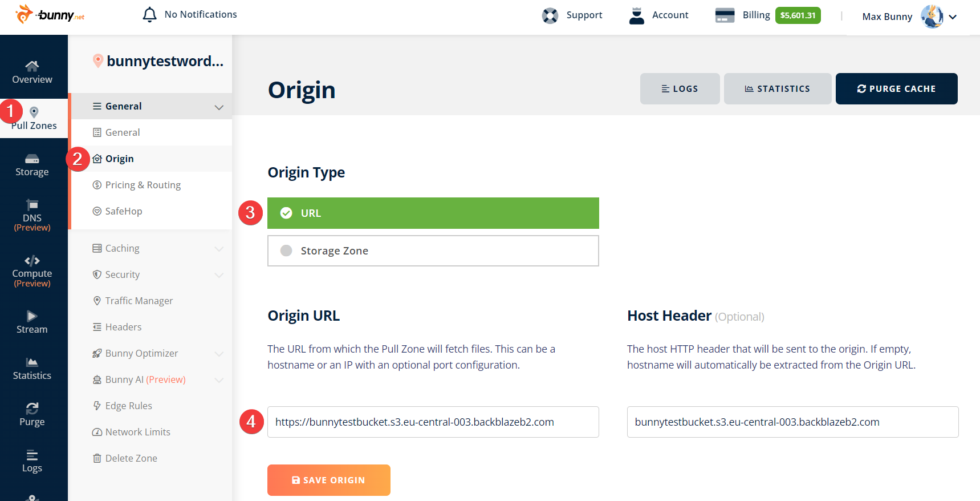Expand the Bunny AI section chevron
This screenshot has width=980, height=501.
[x=219, y=380]
